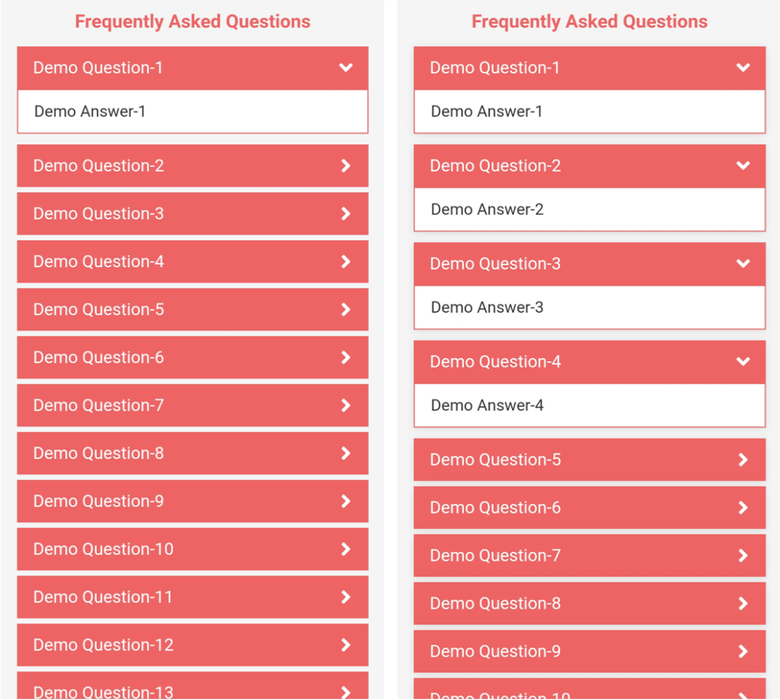
Task: Collapse Demo Question-4 in the right panel
Action: [590, 361]
